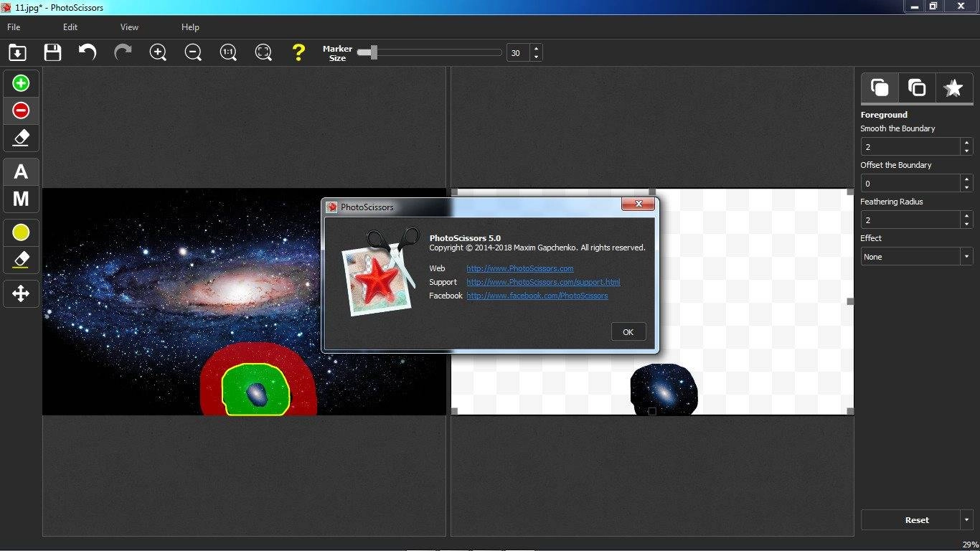The height and width of the screenshot is (551, 980).
Task: Open the Background settings tab
Action: coord(916,88)
